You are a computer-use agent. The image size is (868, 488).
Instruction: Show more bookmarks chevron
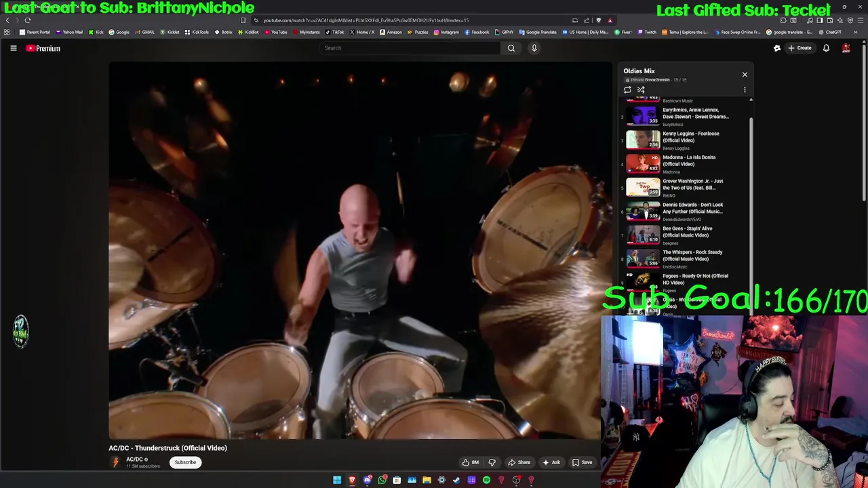[x=856, y=32]
